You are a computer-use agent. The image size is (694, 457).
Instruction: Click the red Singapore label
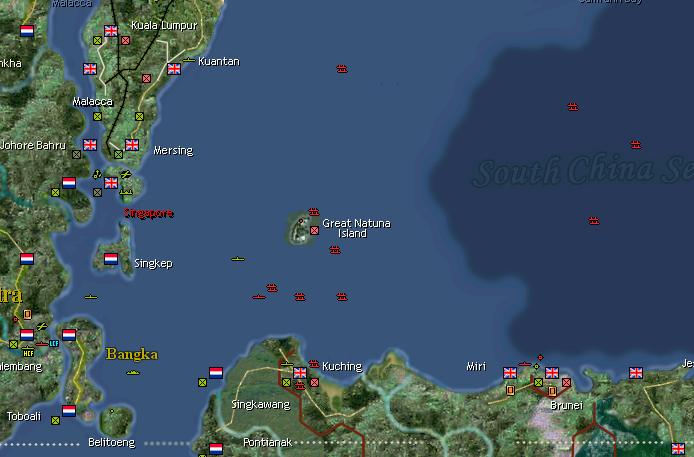pos(149,213)
